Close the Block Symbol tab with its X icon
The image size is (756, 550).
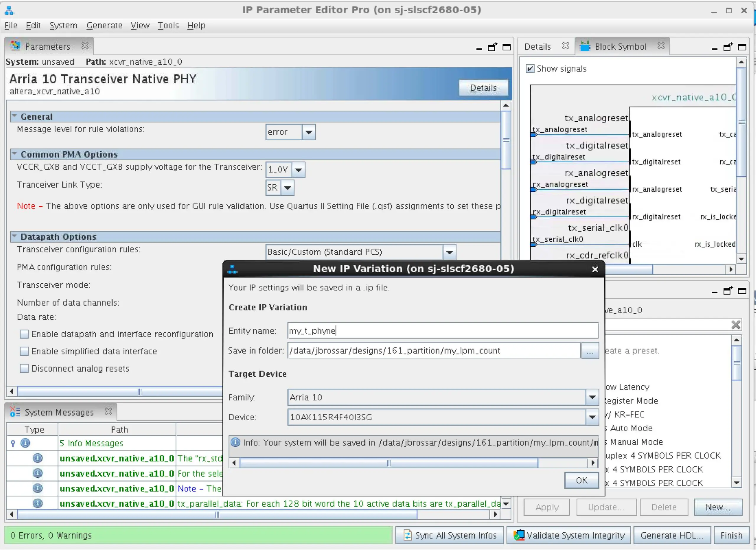point(661,46)
